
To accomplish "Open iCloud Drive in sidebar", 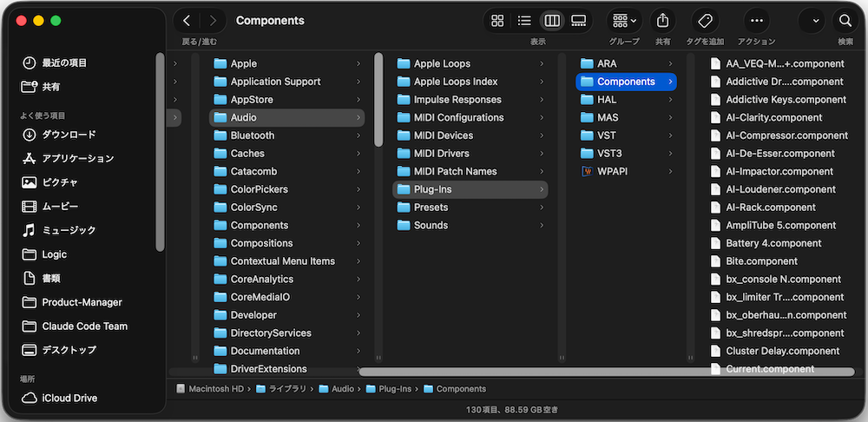I will click(59, 399).
